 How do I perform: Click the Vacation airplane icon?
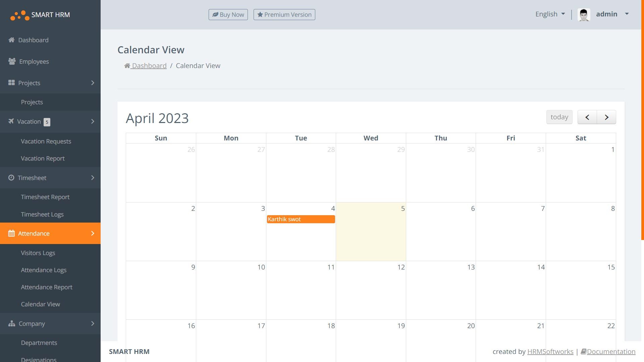[11, 121]
